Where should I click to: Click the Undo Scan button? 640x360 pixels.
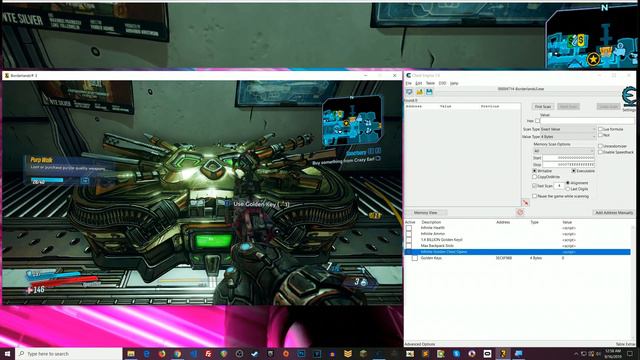point(608,107)
